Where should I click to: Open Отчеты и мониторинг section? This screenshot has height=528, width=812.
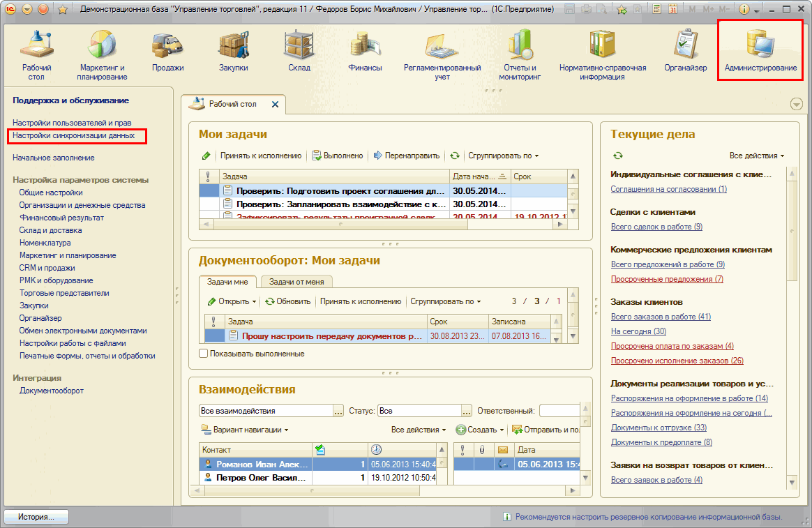pyautogui.click(x=520, y=54)
